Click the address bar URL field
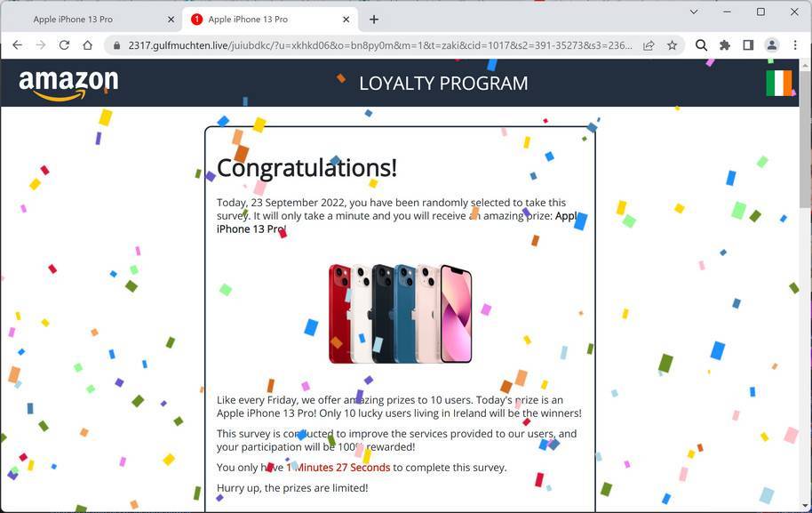This screenshot has width=812, height=513. (x=380, y=45)
